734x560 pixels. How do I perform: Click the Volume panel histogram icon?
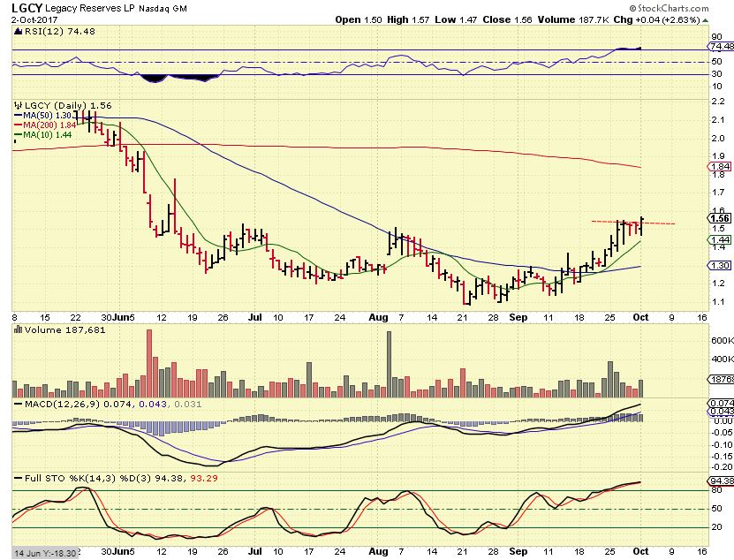point(19,329)
